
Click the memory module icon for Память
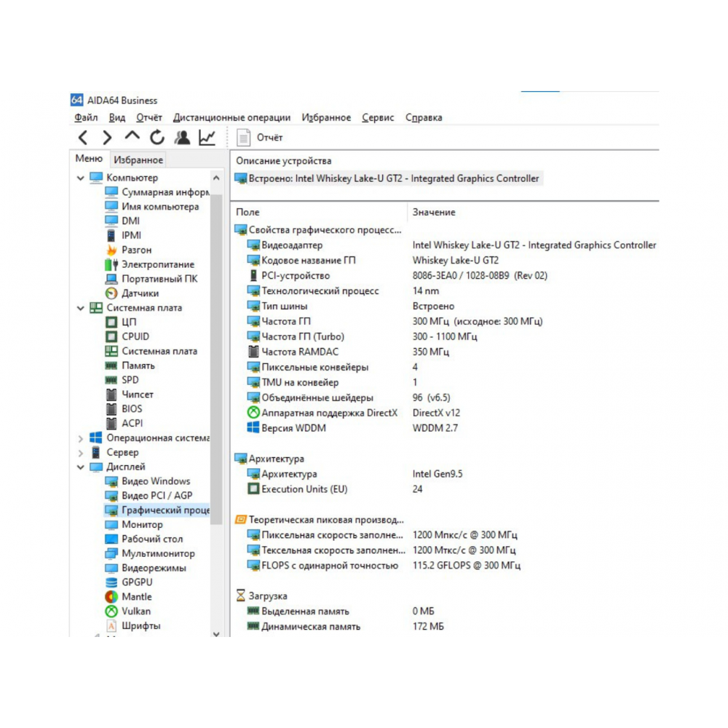click(111, 366)
